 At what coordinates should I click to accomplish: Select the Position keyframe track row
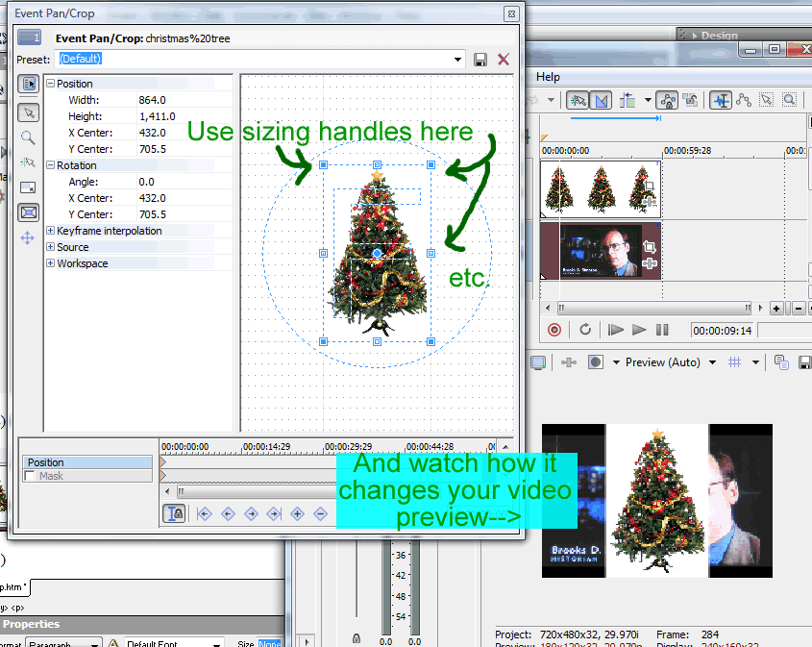86,462
